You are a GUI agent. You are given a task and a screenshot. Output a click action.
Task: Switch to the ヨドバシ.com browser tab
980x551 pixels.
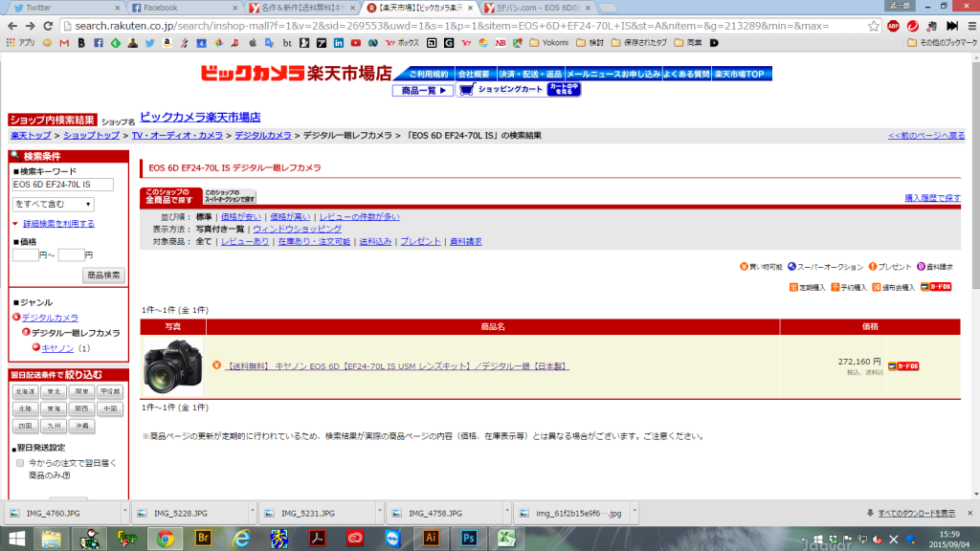coord(536,8)
